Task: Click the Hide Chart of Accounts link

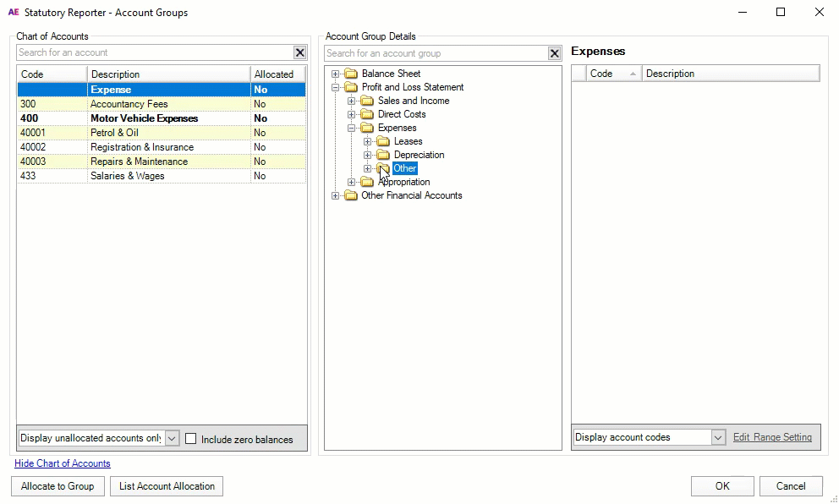Action: tap(63, 463)
